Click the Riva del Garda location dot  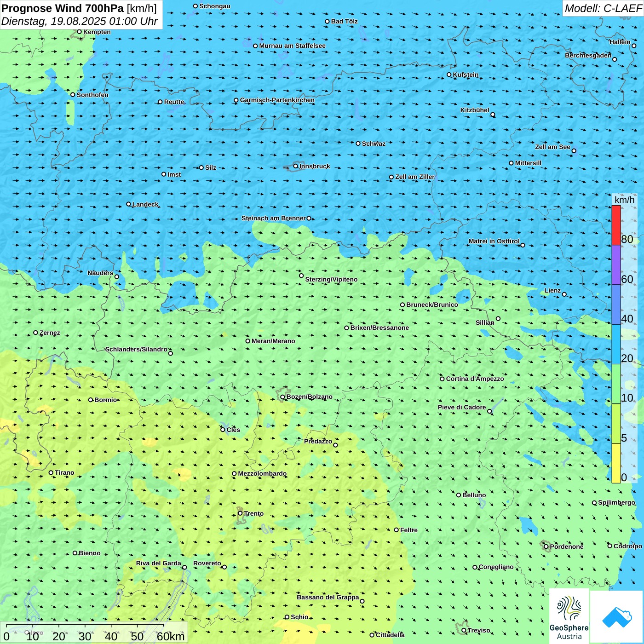pos(184,567)
